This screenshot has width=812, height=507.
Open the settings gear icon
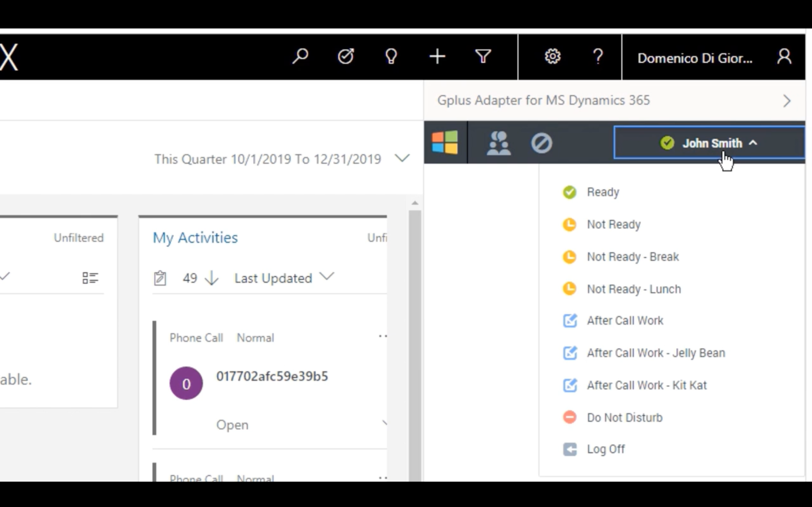click(x=552, y=56)
